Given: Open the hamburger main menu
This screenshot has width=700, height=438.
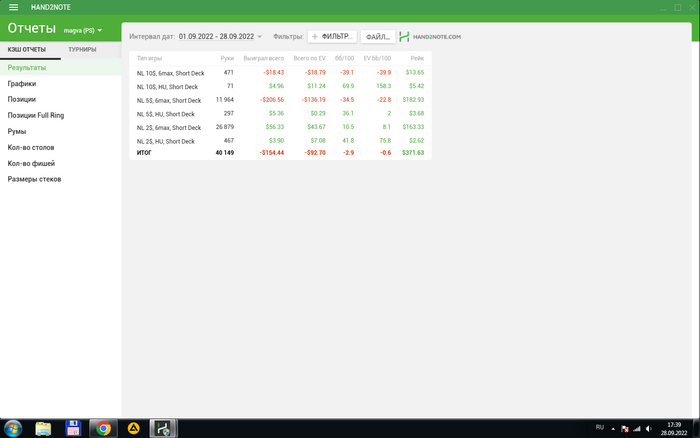Looking at the screenshot, I should [x=13, y=7].
